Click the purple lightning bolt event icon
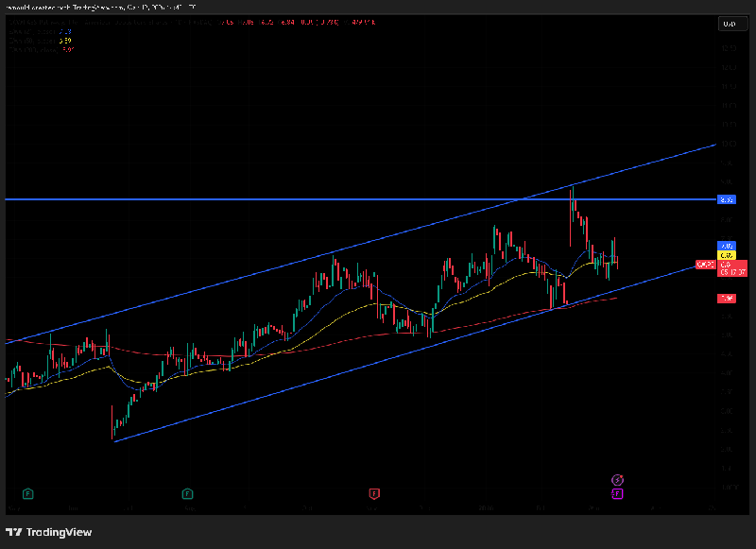The image size is (756, 549). 617,480
